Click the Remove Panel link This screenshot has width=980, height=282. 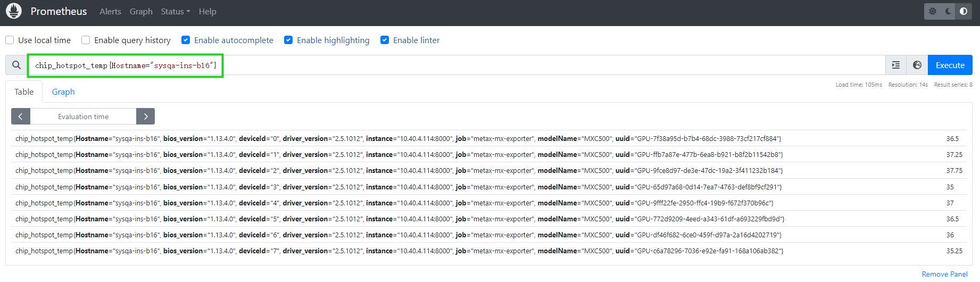944,274
